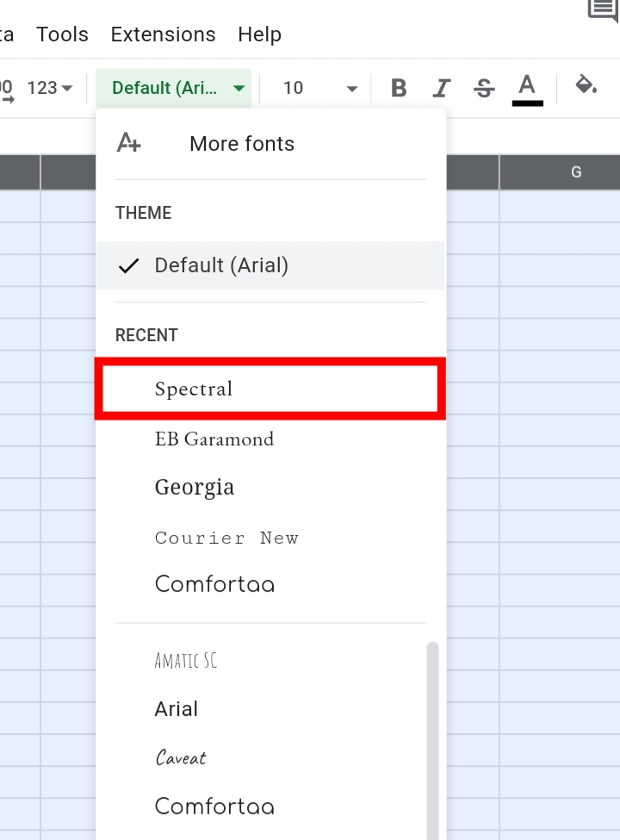Open the text color picker

click(527, 90)
